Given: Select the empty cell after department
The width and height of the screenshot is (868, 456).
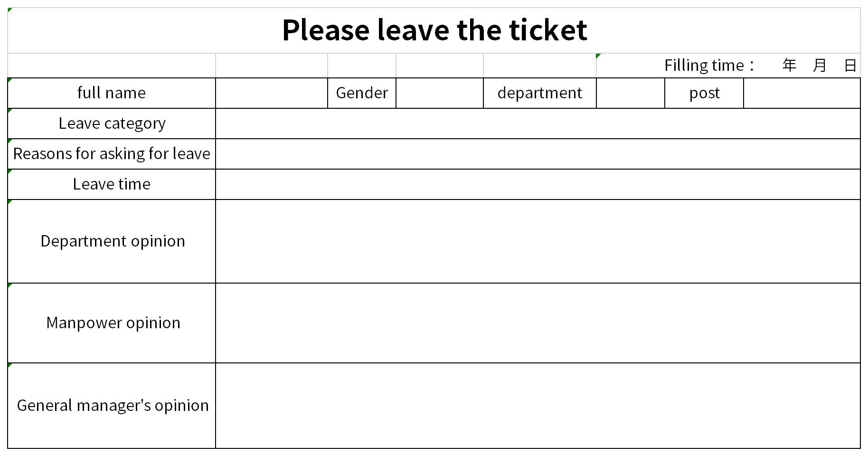Looking at the screenshot, I should click(631, 93).
